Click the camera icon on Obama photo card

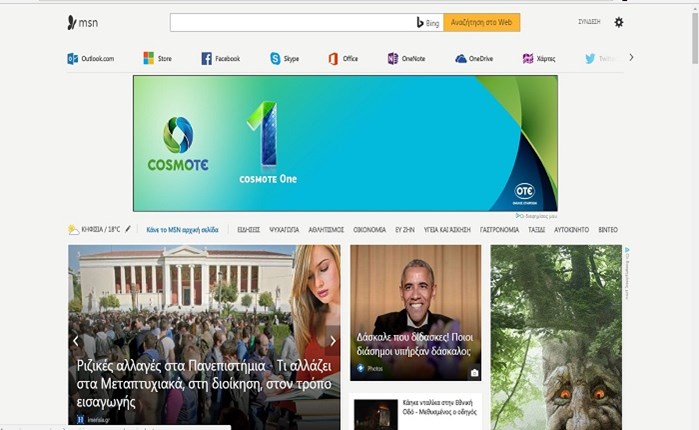[x=474, y=373]
